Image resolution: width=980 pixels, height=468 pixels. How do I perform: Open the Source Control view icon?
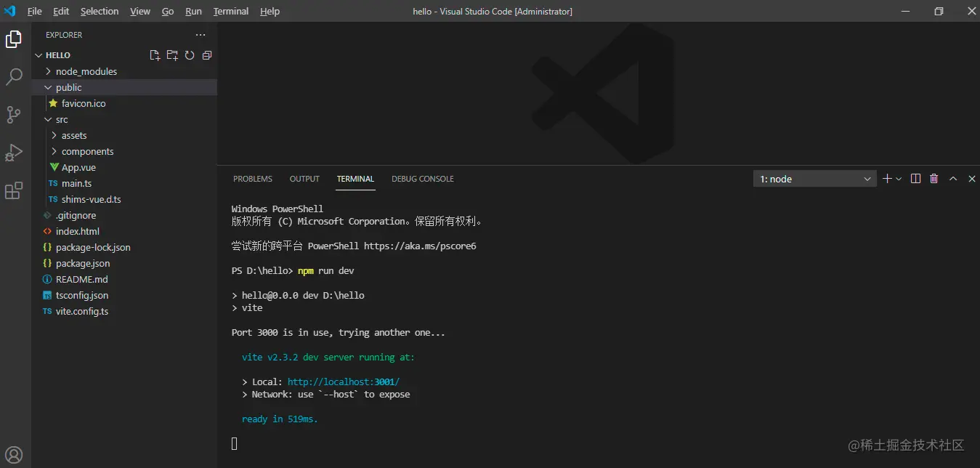[x=14, y=115]
